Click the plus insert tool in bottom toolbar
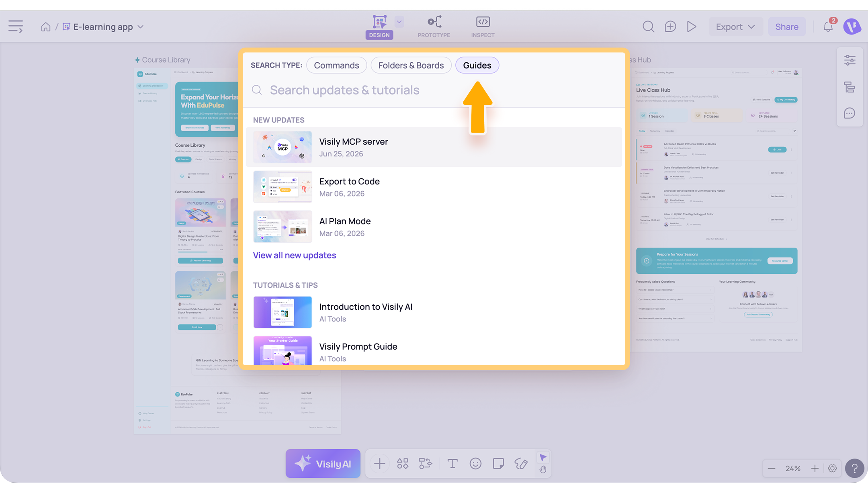Image resolution: width=868 pixels, height=483 pixels. (379, 464)
